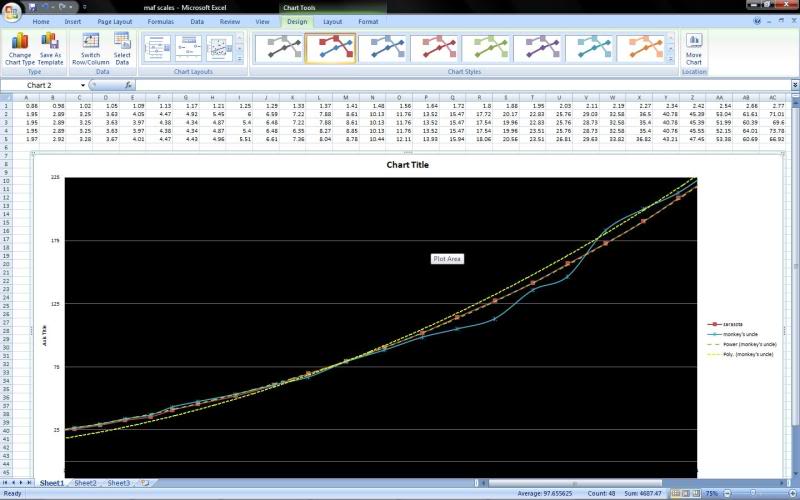Switch to Sheet1 tab
The image size is (800, 500).
[x=52, y=483]
